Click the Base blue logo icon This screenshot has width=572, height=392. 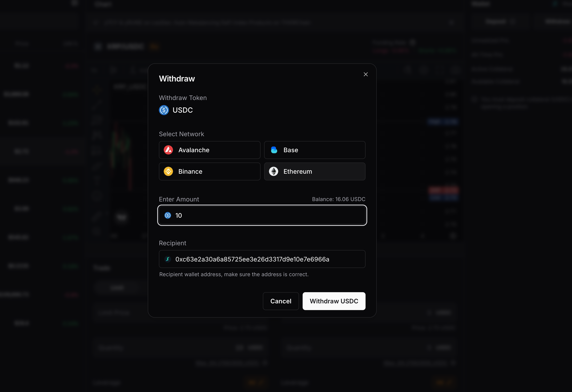pyautogui.click(x=274, y=150)
